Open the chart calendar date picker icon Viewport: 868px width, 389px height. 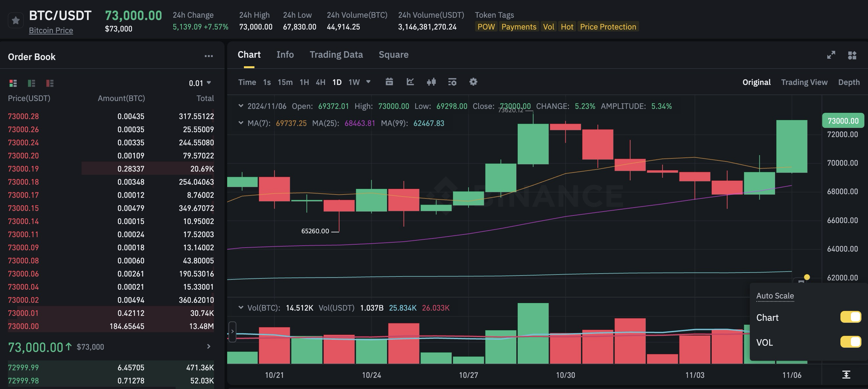coord(389,82)
